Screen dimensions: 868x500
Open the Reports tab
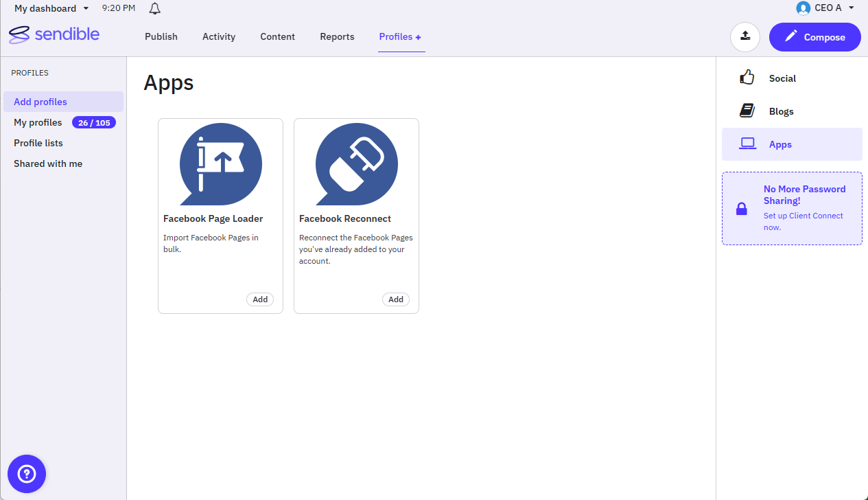click(337, 36)
